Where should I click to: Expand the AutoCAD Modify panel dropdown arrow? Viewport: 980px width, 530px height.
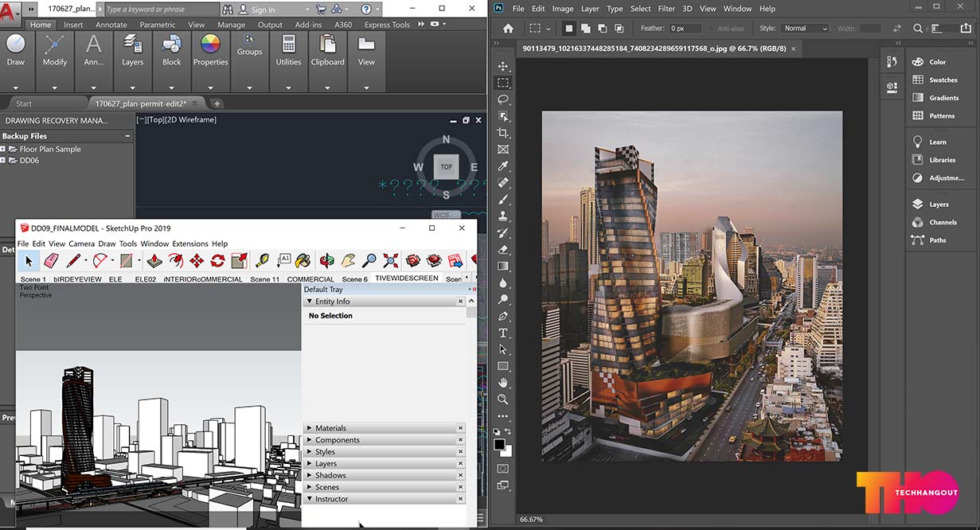pos(55,88)
